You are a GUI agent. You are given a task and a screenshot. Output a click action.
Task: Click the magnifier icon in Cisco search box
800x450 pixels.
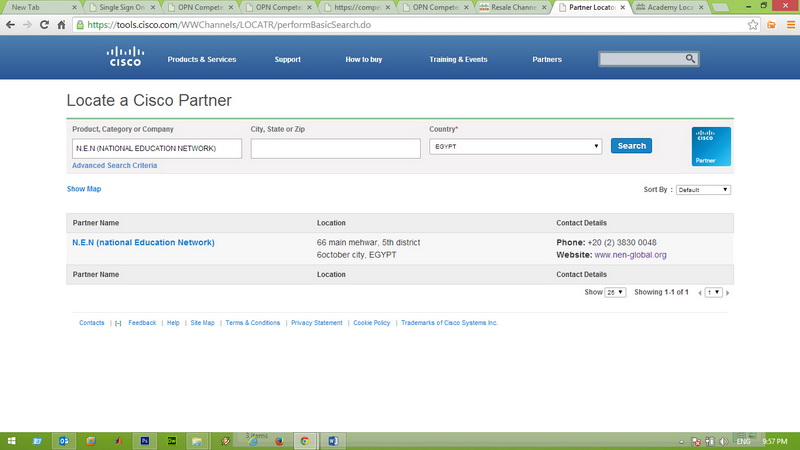tap(690, 59)
